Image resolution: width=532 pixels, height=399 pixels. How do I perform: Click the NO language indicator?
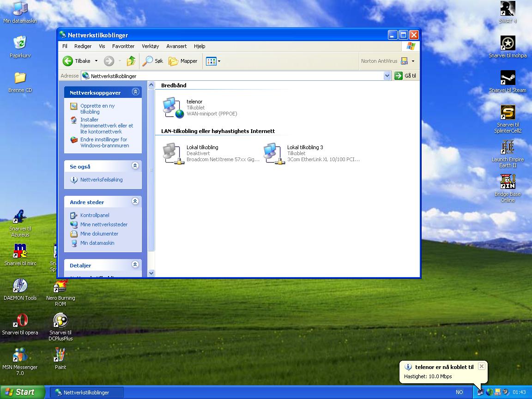click(459, 392)
